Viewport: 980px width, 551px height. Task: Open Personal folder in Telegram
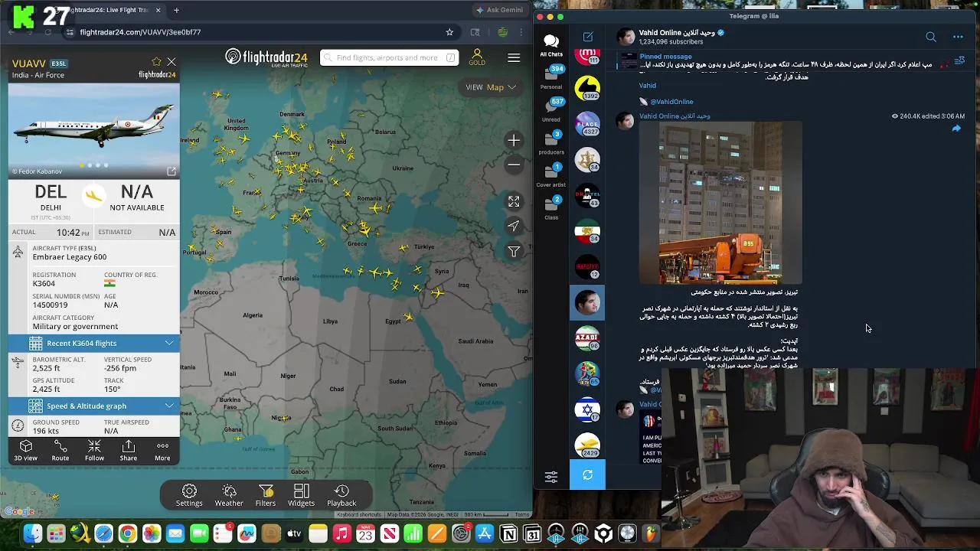(551, 77)
